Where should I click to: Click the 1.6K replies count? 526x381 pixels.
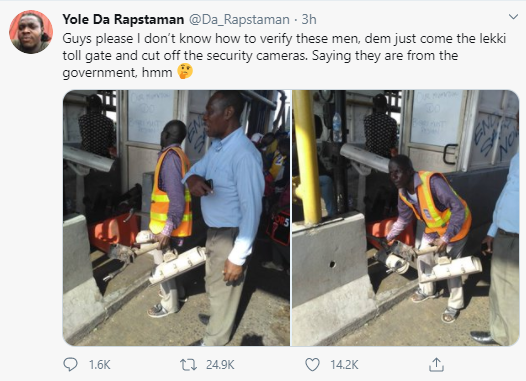click(100, 365)
